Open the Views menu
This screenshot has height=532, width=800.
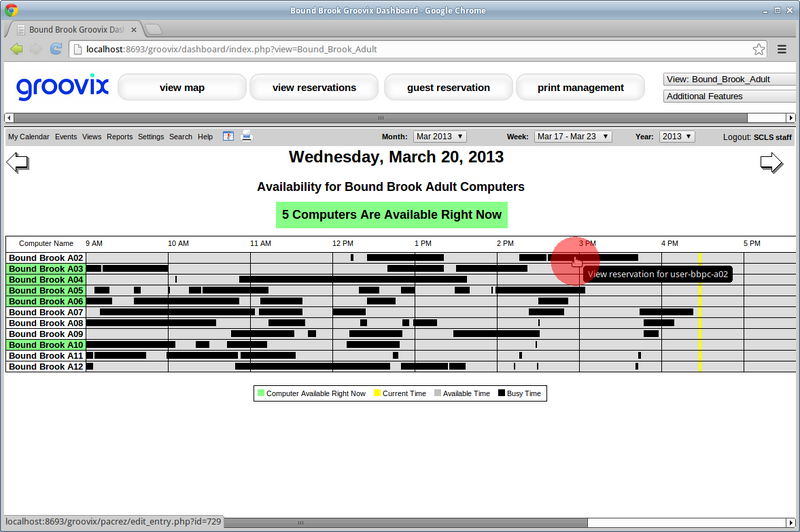pos(92,137)
